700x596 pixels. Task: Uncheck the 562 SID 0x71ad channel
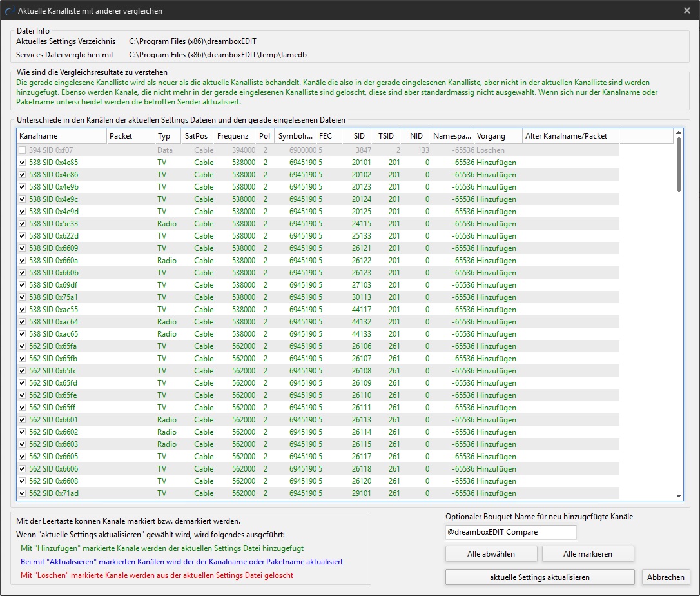click(x=23, y=493)
